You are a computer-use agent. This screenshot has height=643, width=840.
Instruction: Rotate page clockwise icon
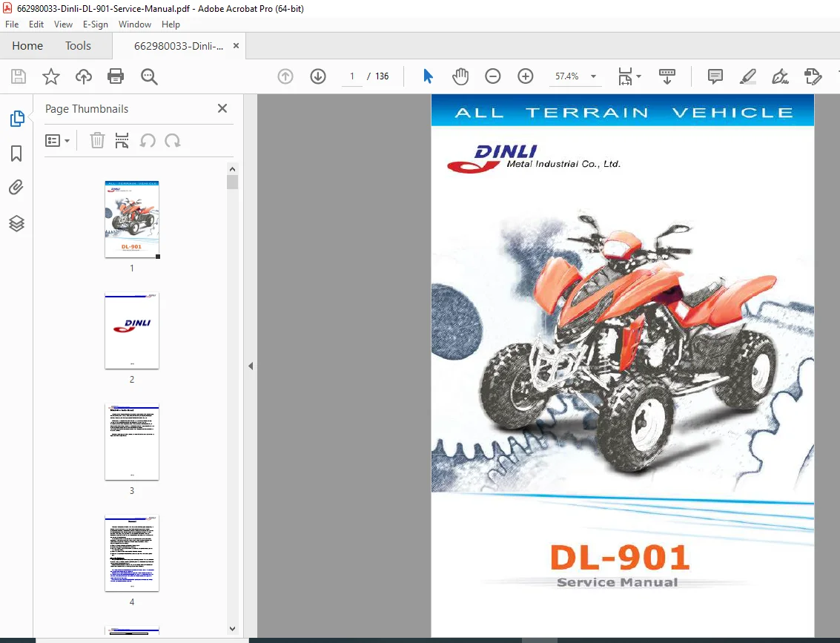tap(173, 141)
